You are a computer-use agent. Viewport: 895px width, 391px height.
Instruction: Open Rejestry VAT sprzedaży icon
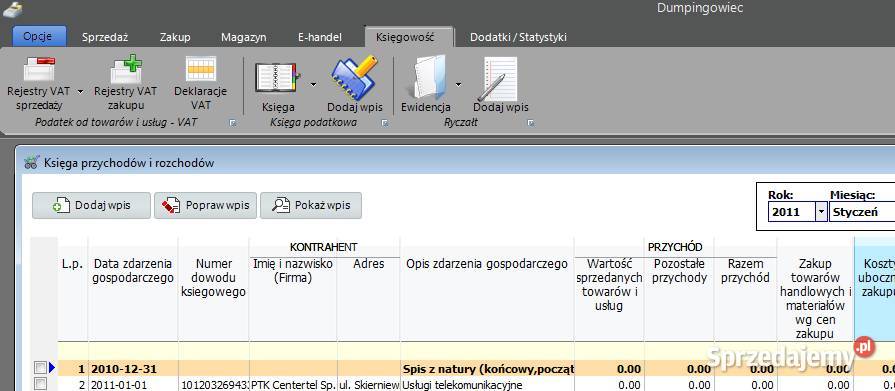(39, 69)
